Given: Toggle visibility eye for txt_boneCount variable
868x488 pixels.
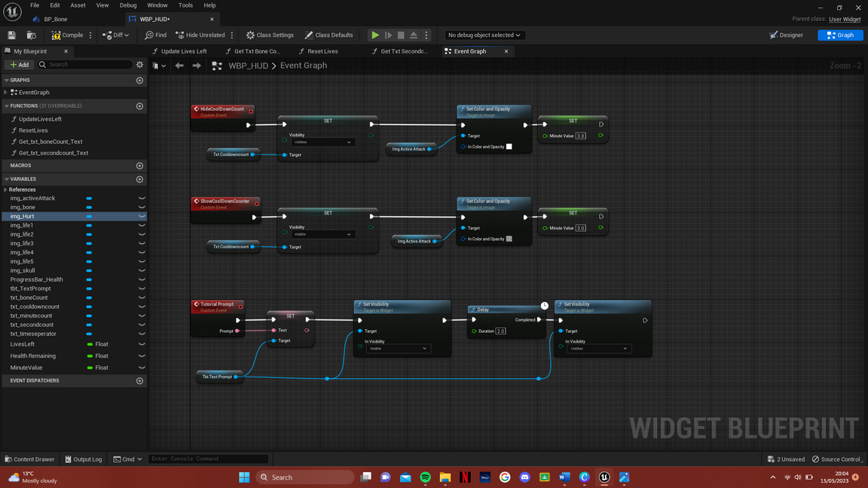Looking at the screenshot, I should 142,297.
